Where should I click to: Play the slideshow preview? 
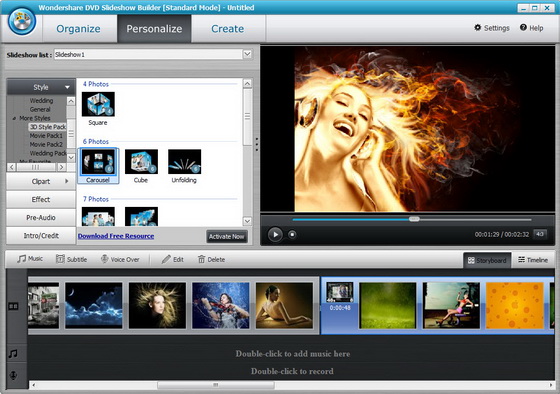(275, 235)
